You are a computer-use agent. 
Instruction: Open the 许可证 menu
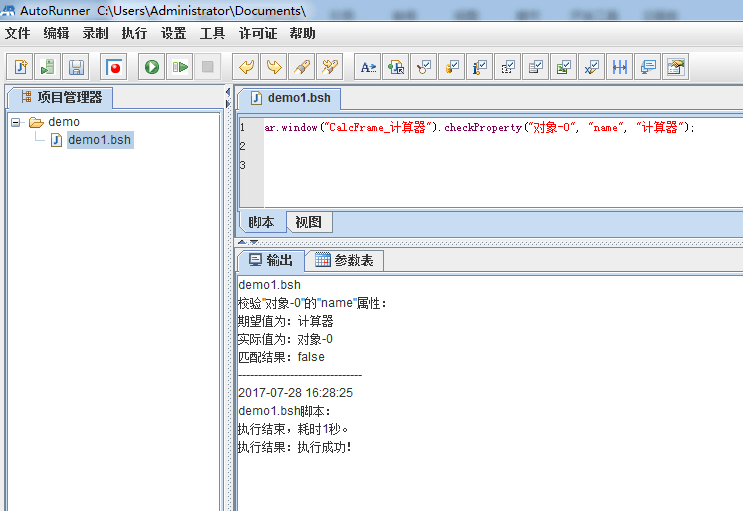[257, 33]
